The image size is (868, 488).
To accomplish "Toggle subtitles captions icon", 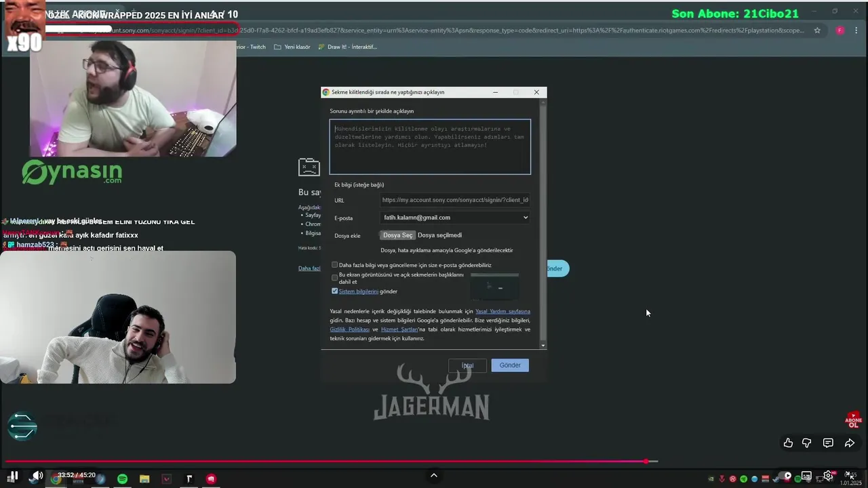I will coord(806,476).
